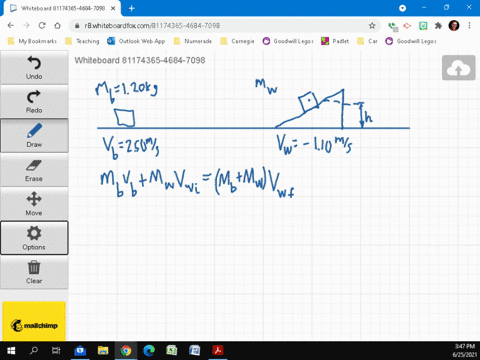The height and width of the screenshot is (360, 480).
Task: Close the Whiteboard browser tab
Action: point(113,8)
